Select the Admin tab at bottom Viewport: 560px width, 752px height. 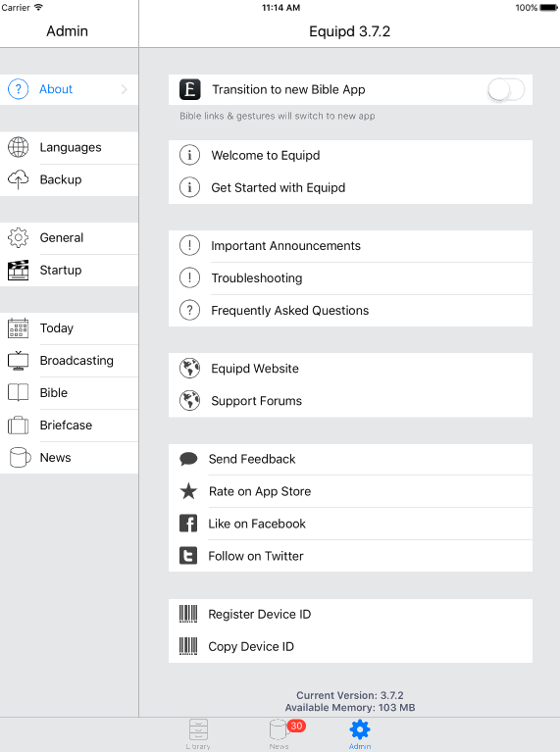click(x=360, y=733)
